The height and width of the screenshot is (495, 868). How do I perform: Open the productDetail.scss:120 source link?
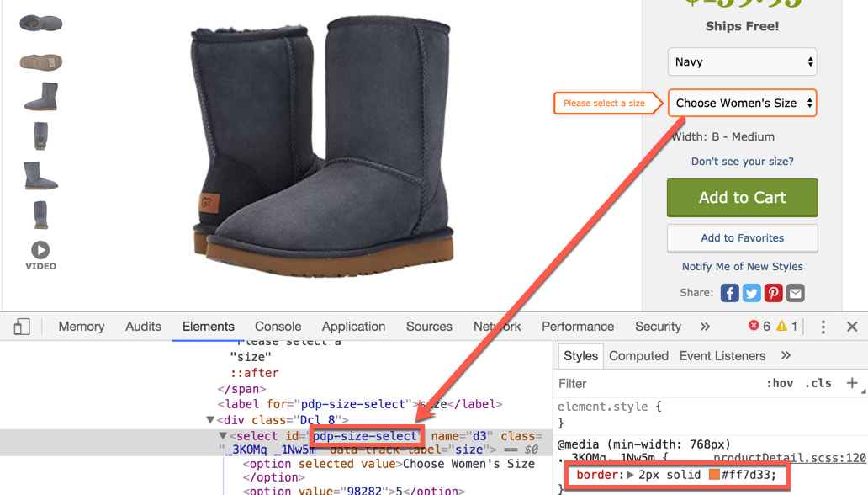[790, 458]
